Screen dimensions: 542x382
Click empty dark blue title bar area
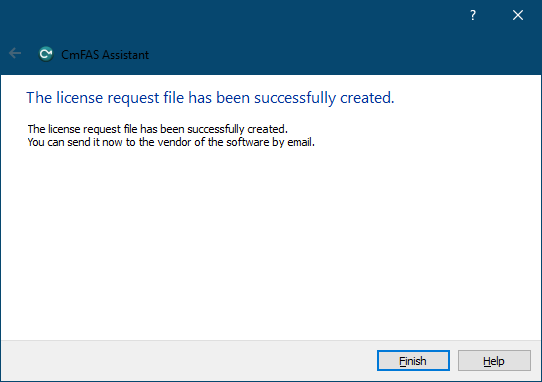tap(277, 21)
